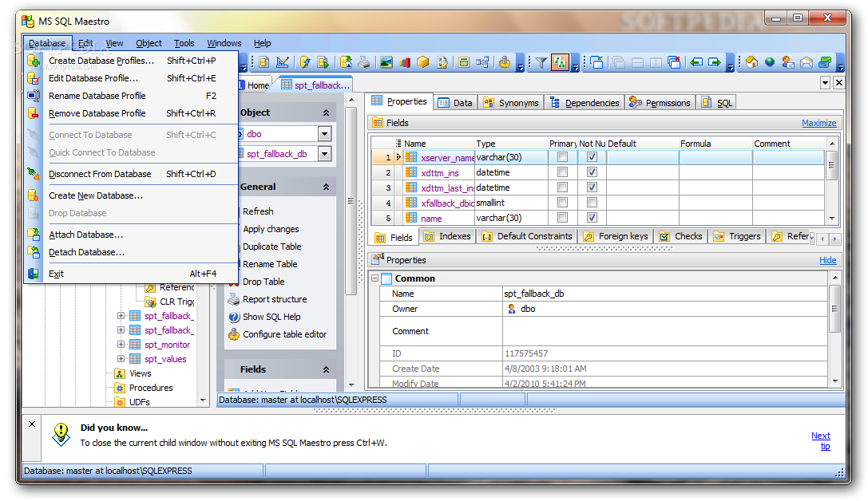Expand the spt_values tree node
Image resolution: width=868 pixels, height=501 pixels.
point(121,358)
